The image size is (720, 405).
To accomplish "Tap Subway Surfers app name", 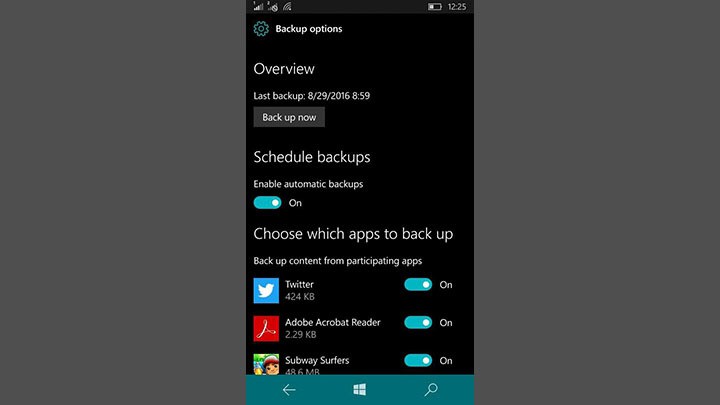I will (x=317, y=360).
